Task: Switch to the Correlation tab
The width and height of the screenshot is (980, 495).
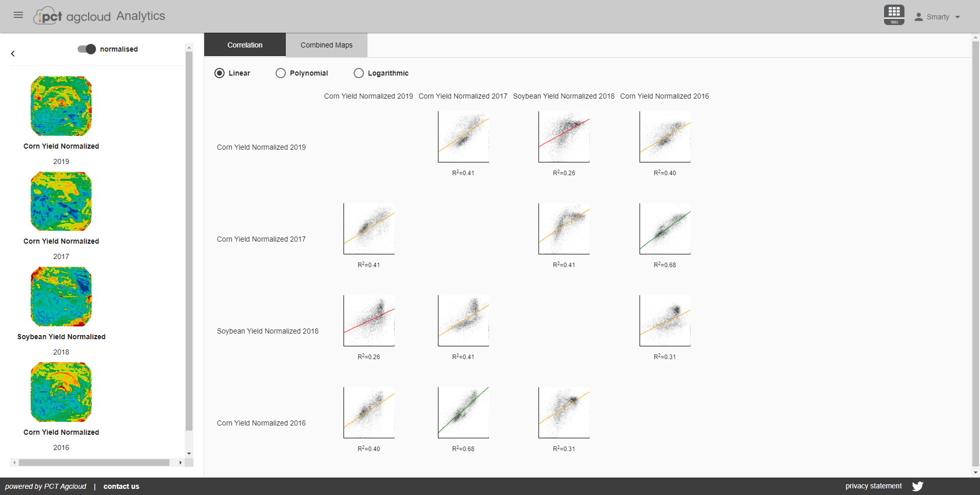Action: point(245,45)
